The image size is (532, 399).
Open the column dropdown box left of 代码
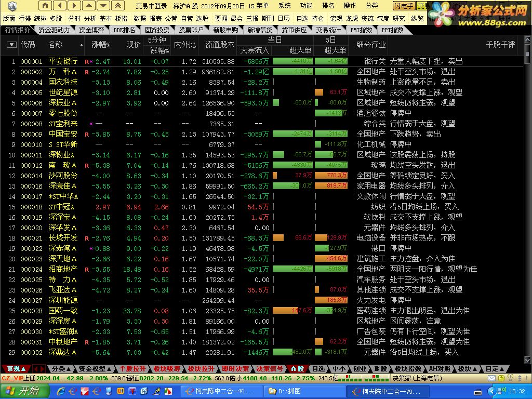[x=11, y=45]
